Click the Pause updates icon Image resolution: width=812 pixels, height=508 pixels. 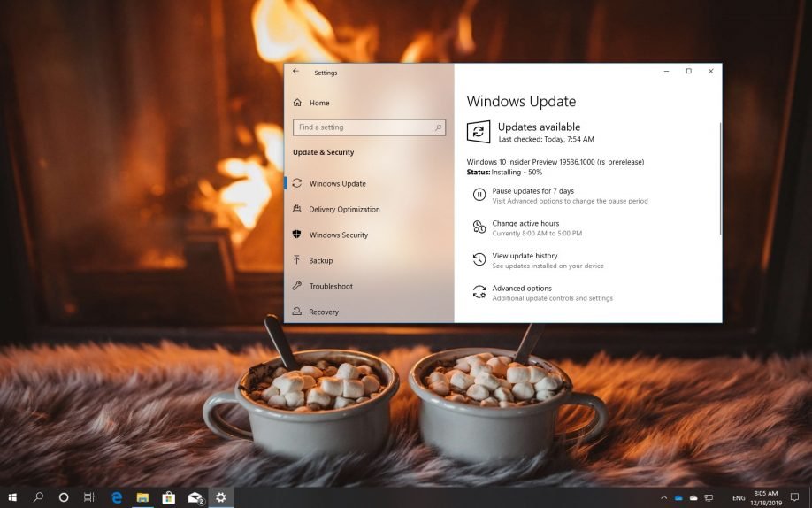tap(479, 195)
